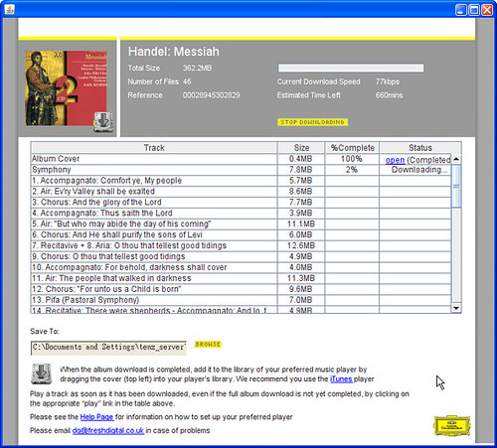
Task: Click the track list scrollbar thumb
Action: pos(456,186)
